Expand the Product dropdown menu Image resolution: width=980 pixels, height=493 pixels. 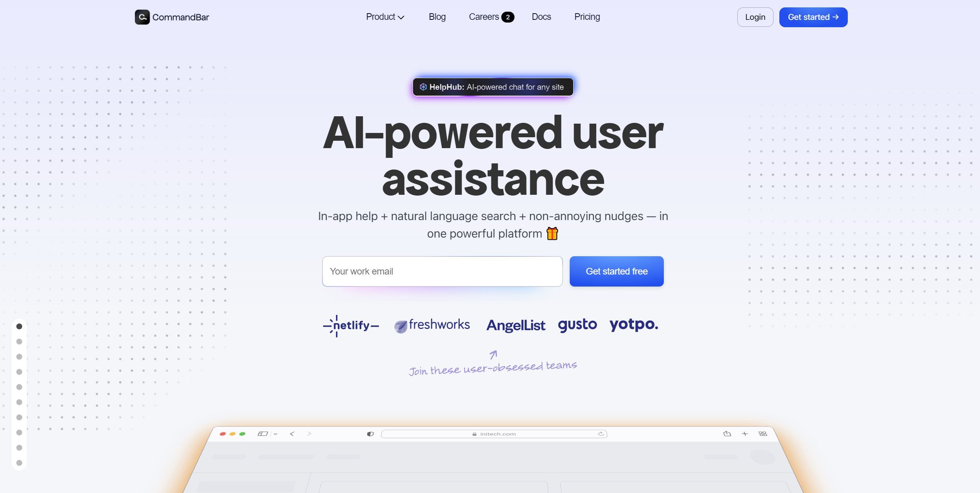click(x=385, y=17)
